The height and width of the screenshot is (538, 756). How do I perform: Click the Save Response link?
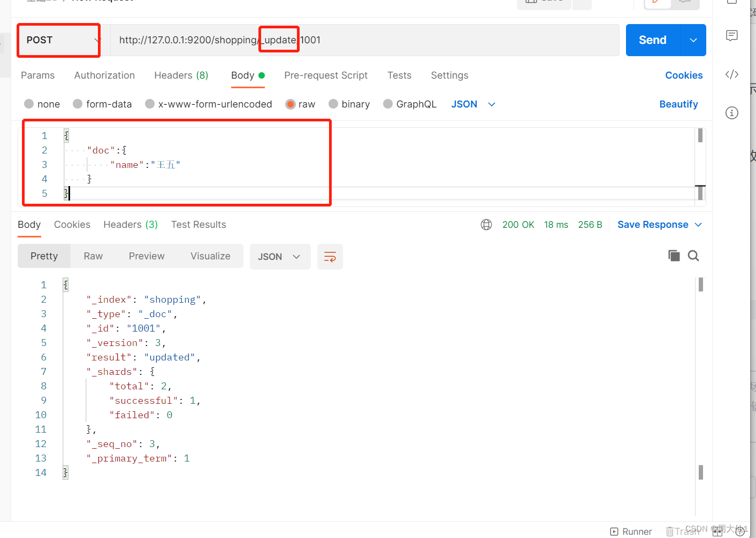(653, 225)
